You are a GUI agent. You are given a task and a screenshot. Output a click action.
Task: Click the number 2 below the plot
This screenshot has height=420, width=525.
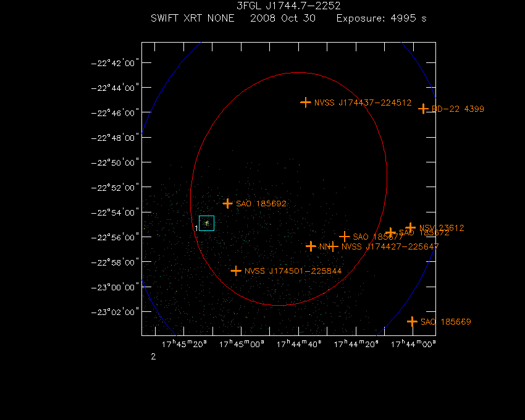(153, 357)
